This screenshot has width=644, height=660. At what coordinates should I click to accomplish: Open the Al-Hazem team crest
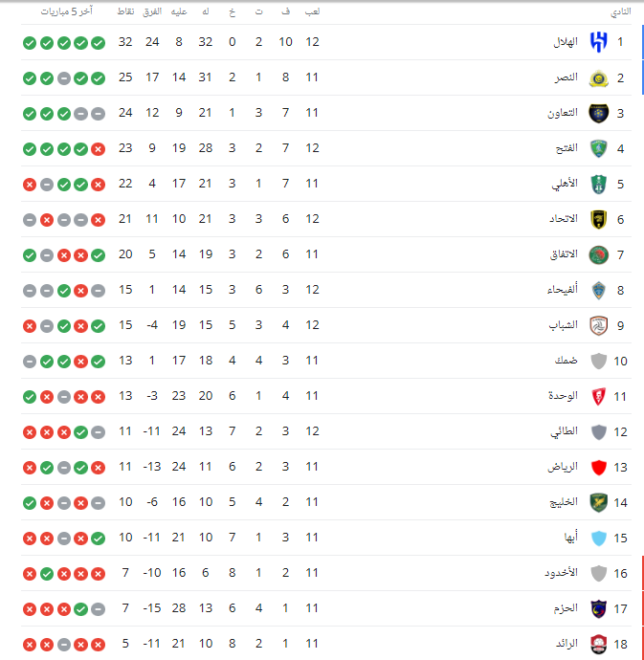598,608
